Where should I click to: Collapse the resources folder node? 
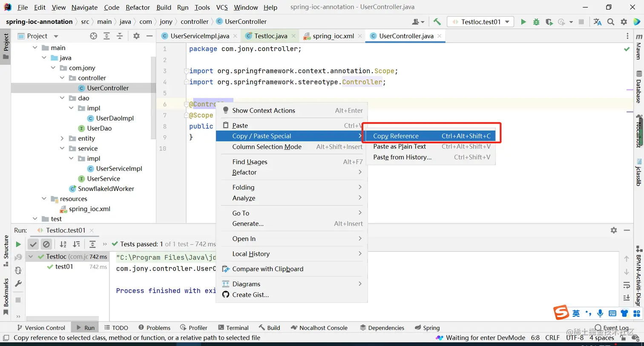[44, 199]
